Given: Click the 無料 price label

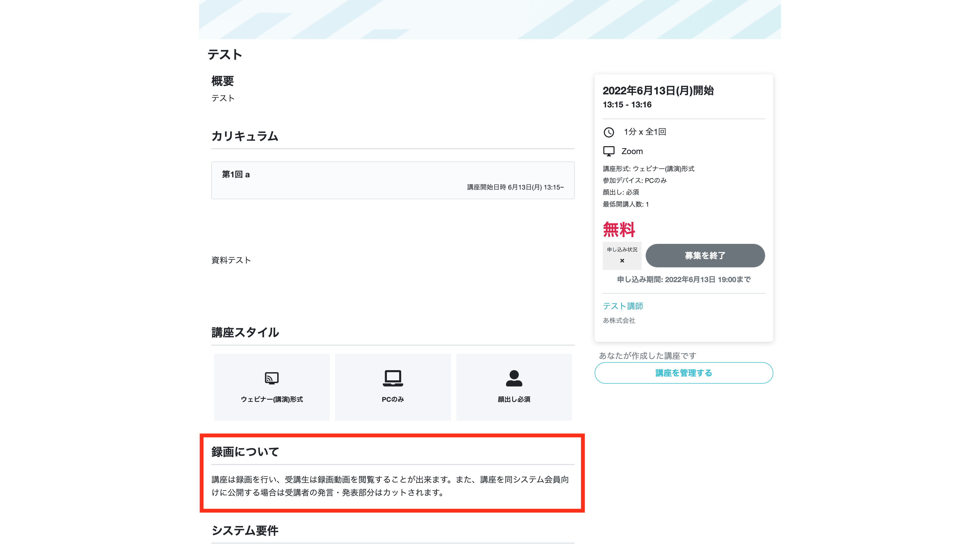Looking at the screenshot, I should click(619, 230).
